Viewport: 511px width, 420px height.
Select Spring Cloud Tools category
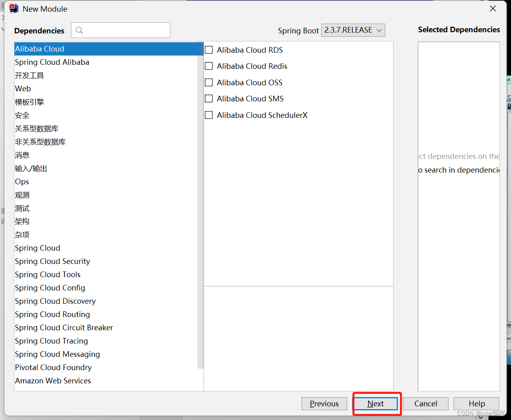[106, 274]
